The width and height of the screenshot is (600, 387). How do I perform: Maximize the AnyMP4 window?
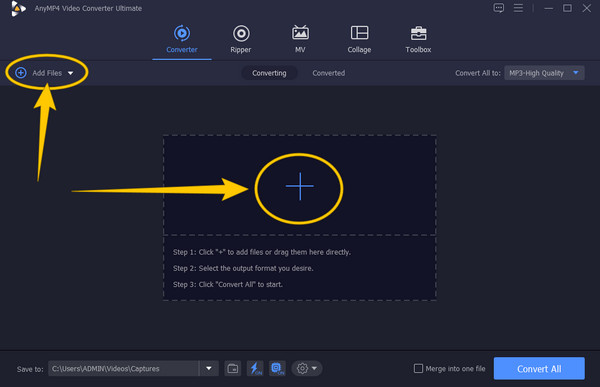[x=567, y=8]
